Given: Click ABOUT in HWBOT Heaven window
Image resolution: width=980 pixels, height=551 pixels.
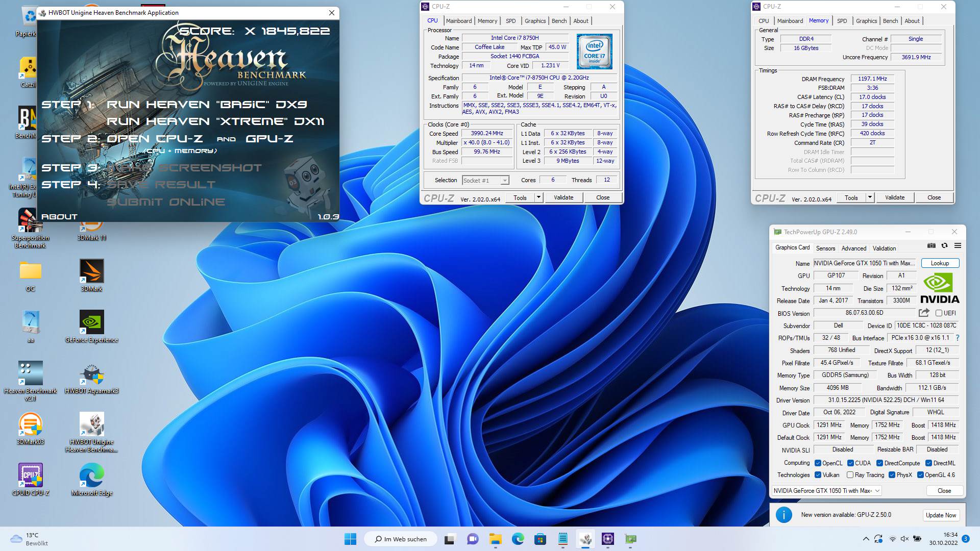Looking at the screenshot, I should click(x=59, y=216).
